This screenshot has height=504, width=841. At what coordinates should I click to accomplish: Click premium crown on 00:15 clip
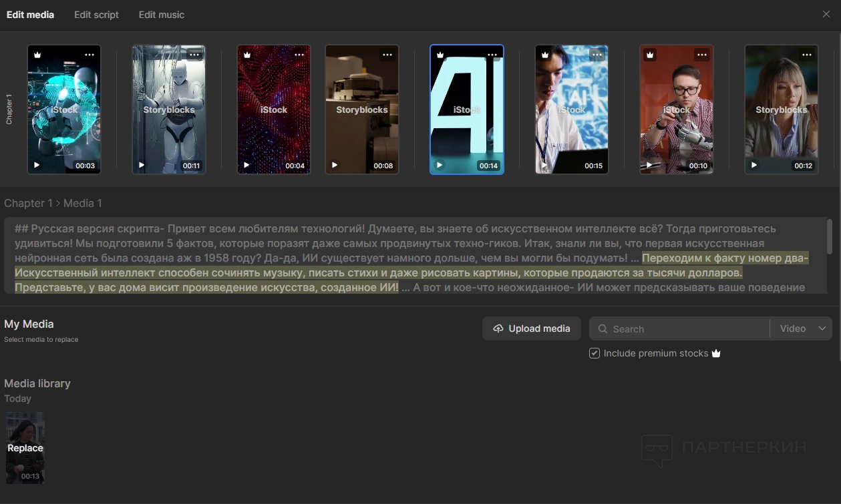tap(545, 55)
